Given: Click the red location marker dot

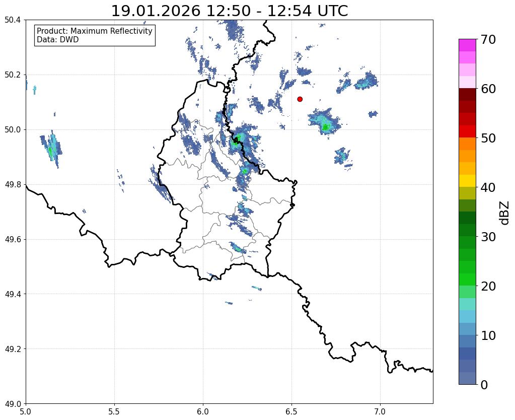Looking at the screenshot, I should click(x=300, y=99).
